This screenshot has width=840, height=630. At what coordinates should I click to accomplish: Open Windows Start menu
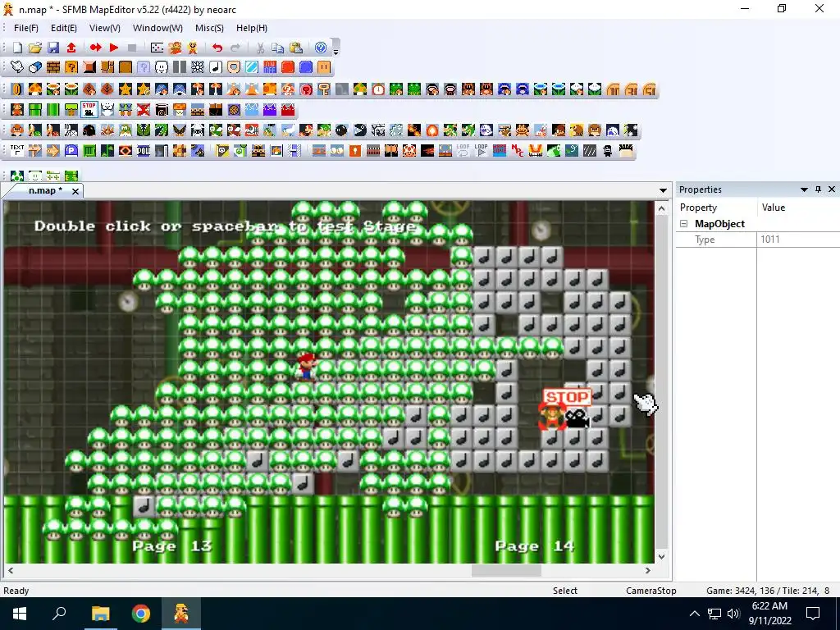point(20,614)
